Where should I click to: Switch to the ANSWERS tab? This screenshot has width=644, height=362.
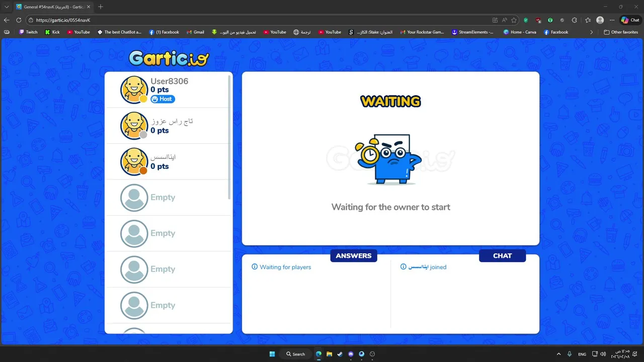[x=354, y=255]
